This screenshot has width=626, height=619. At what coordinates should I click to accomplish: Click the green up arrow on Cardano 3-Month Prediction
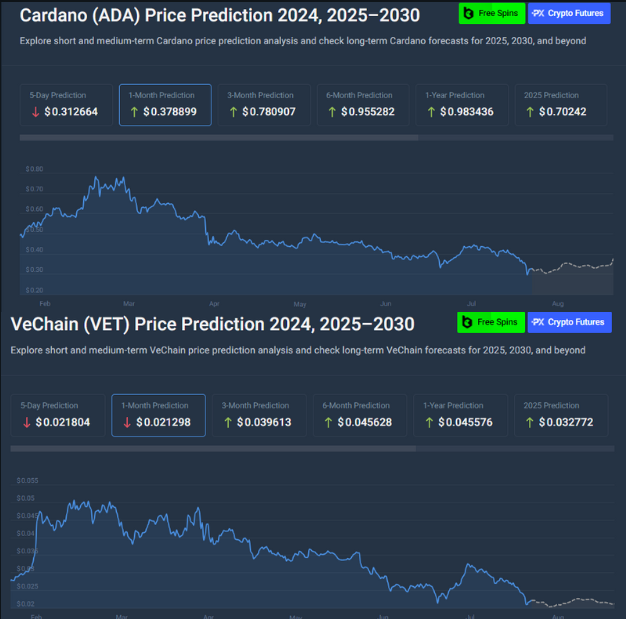tap(233, 112)
